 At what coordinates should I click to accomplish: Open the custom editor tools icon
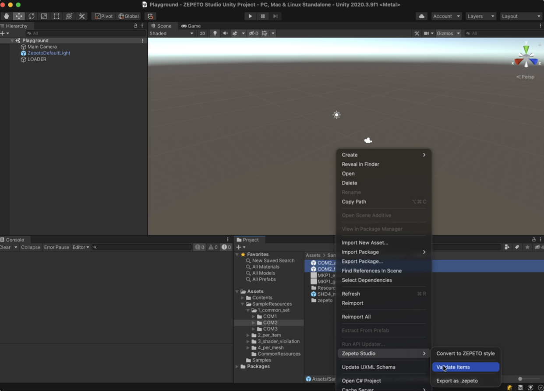pos(82,16)
